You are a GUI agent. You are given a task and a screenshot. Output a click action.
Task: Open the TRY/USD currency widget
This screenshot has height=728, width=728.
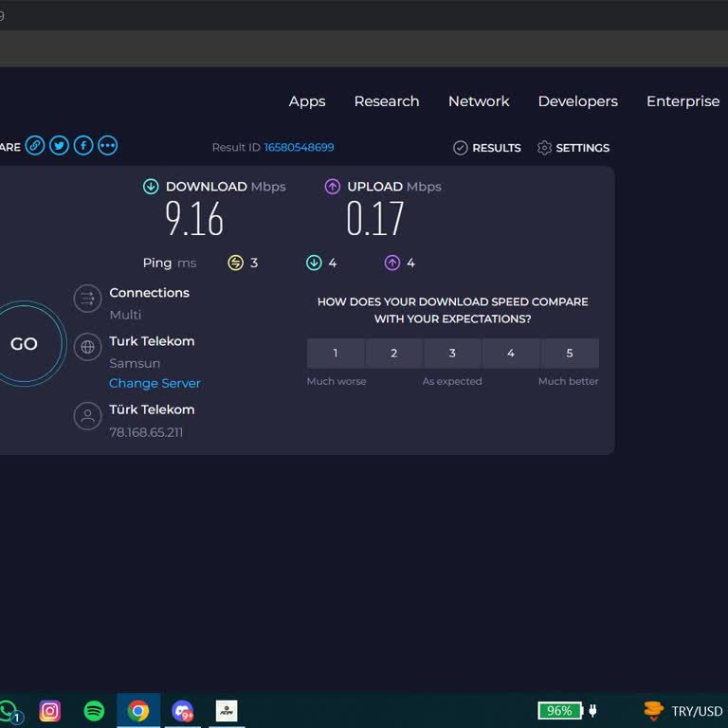click(683, 711)
